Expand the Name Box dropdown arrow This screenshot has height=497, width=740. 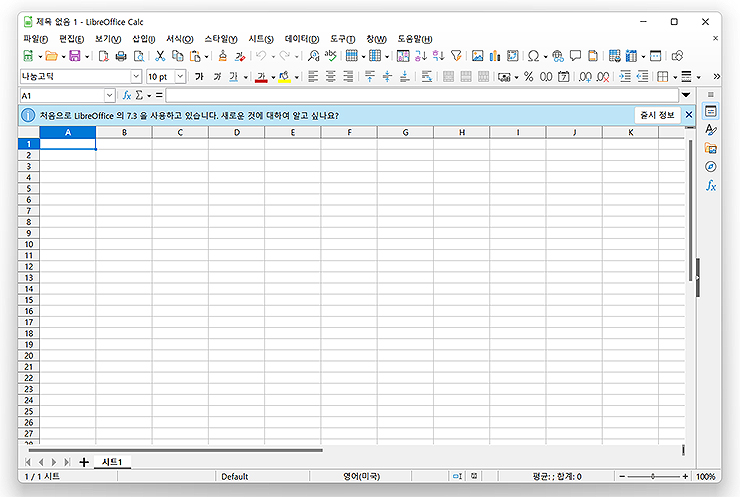click(x=109, y=95)
